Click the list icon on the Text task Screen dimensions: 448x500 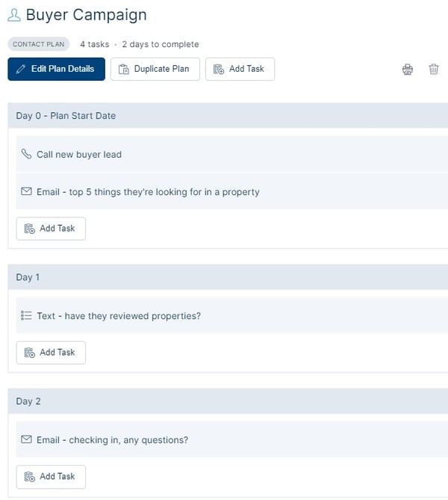(26, 315)
